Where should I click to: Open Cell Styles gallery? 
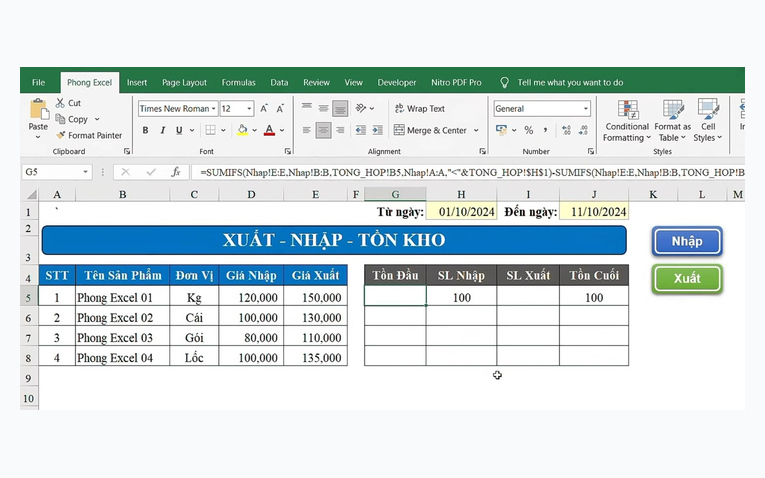pos(707,120)
